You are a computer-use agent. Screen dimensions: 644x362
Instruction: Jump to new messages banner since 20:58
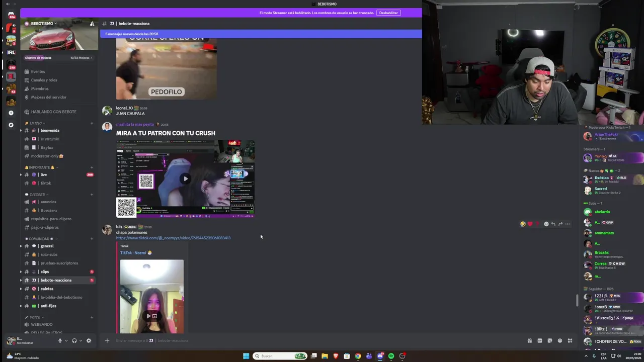pos(261,34)
